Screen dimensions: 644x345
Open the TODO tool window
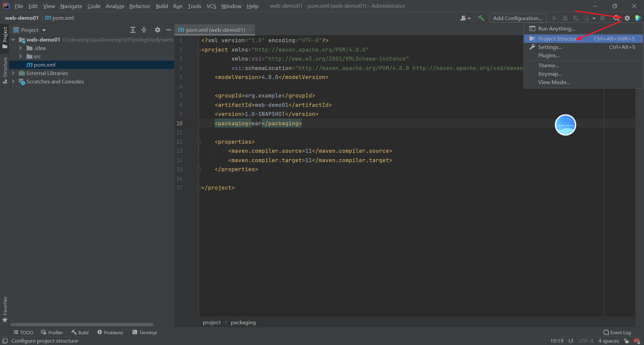point(23,333)
